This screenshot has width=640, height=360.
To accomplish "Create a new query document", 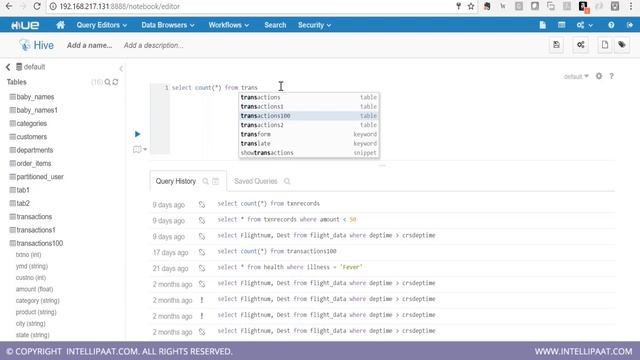I will (x=604, y=45).
